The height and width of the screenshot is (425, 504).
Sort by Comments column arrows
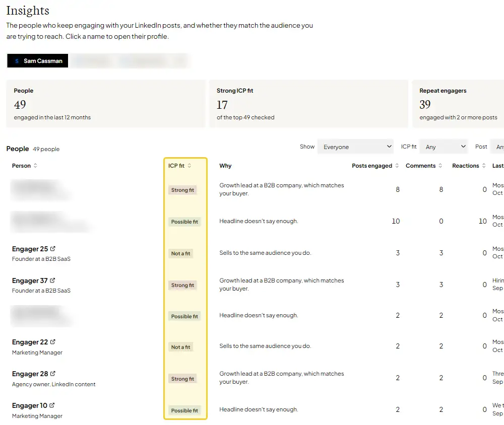pos(440,166)
